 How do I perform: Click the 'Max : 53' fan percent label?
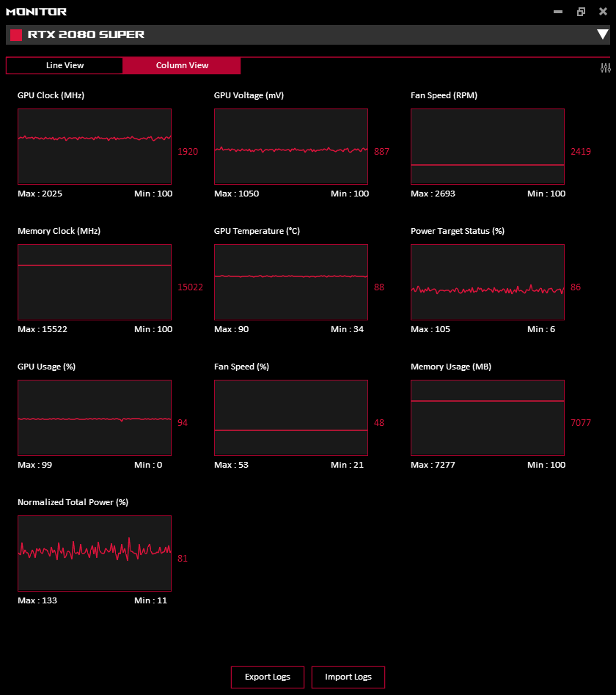tap(232, 465)
